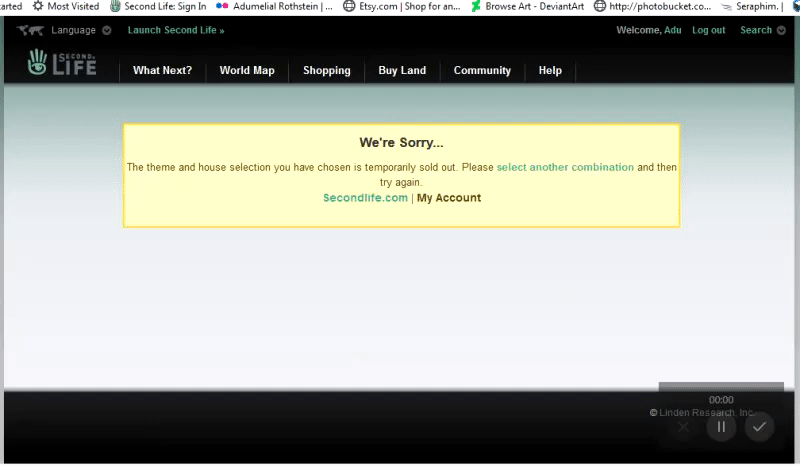The height and width of the screenshot is (466, 800).
Task: Open the Browse Art - DeviantArt bookmark
Action: point(528,6)
